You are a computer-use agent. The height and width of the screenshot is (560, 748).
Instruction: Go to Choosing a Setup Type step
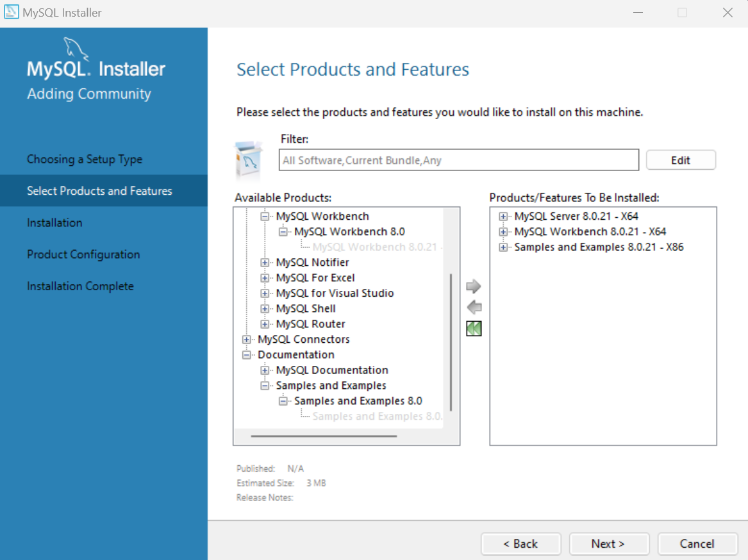85,159
